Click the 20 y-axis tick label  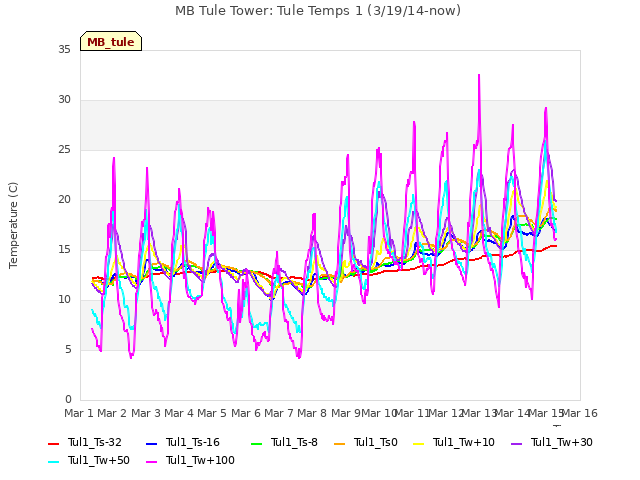point(64,200)
